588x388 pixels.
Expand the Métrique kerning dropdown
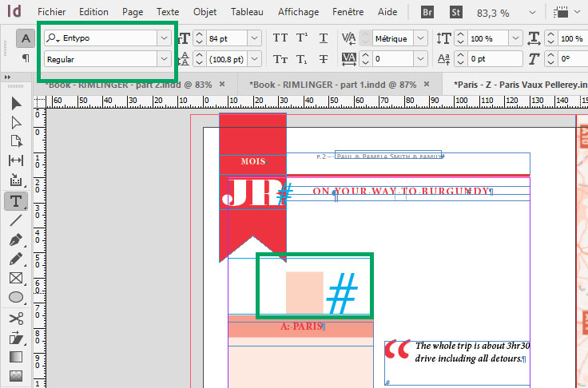point(419,38)
